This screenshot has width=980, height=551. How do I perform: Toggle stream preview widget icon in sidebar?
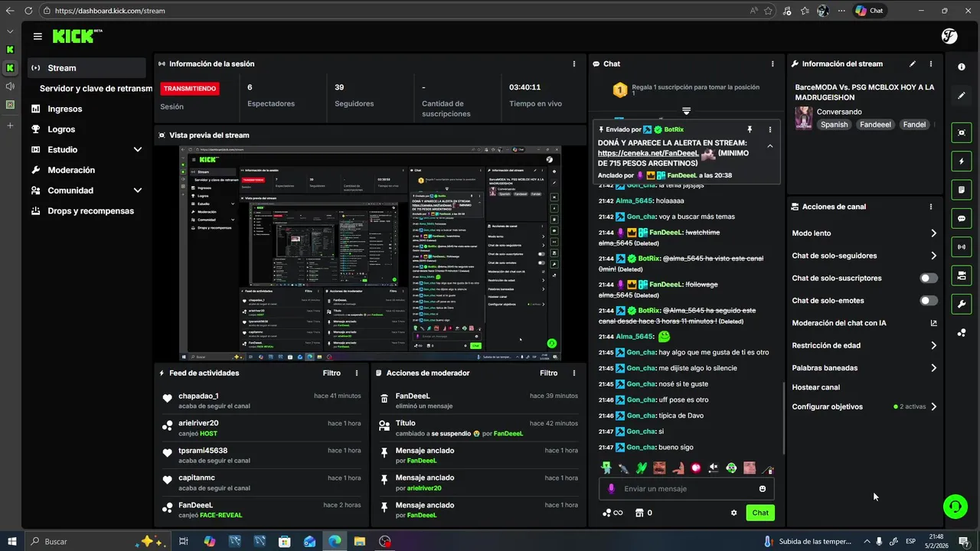pyautogui.click(x=962, y=132)
